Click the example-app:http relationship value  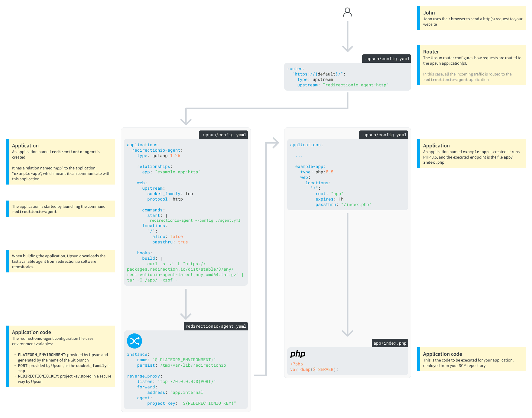click(177, 172)
